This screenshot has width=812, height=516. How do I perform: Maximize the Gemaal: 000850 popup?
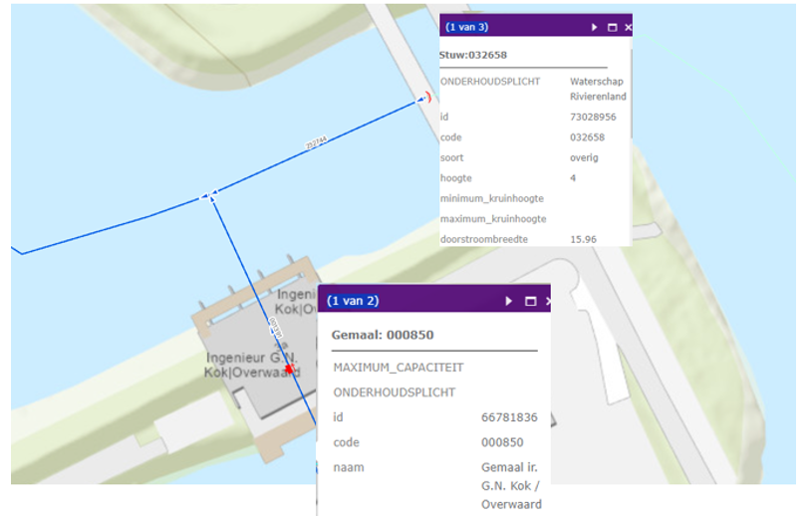[x=530, y=301]
